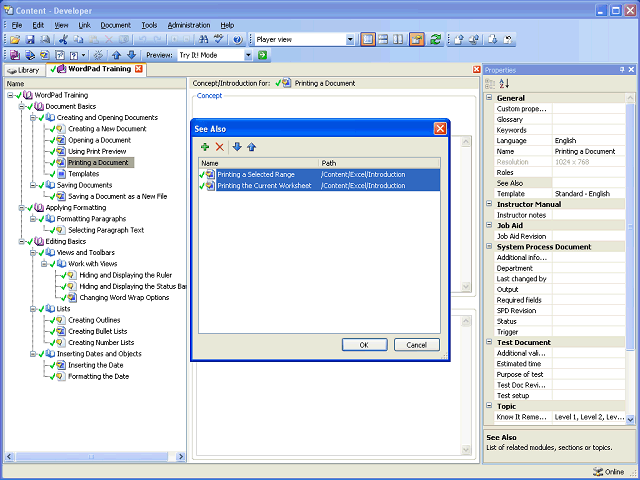640x480 pixels.
Task: Click the red X delete icon in See Also dialog
Action: (x=220, y=147)
